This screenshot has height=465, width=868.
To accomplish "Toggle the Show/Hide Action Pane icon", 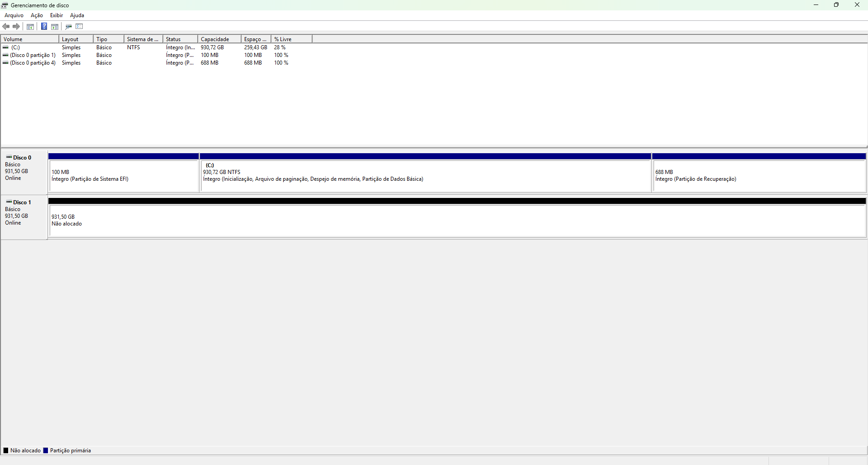I will point(55,27).
